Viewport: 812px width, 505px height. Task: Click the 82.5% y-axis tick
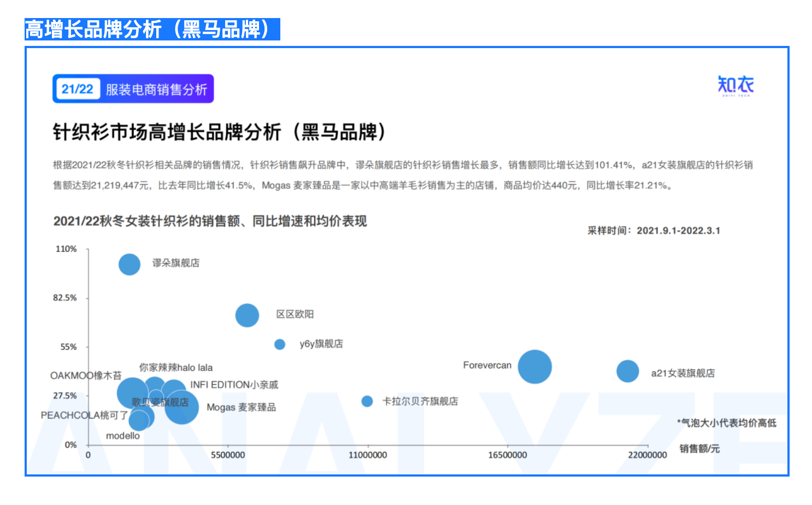pyautogui.click(x=64, y=298)
